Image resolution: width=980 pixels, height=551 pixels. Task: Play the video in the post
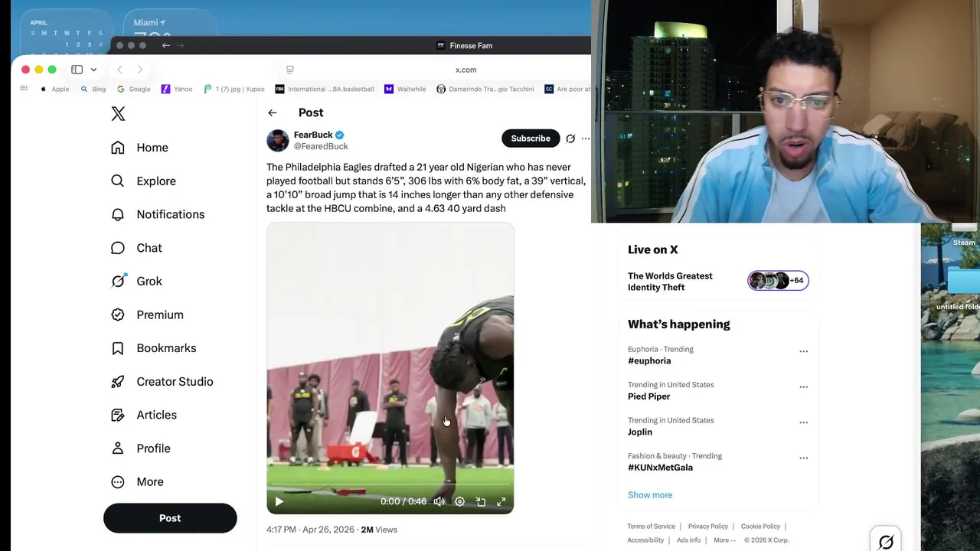pos(279,501)
